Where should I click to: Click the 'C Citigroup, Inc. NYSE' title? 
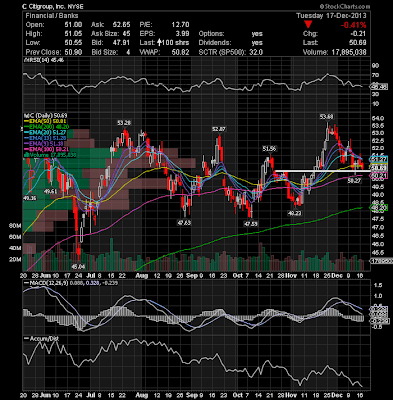tap(53, 6)
